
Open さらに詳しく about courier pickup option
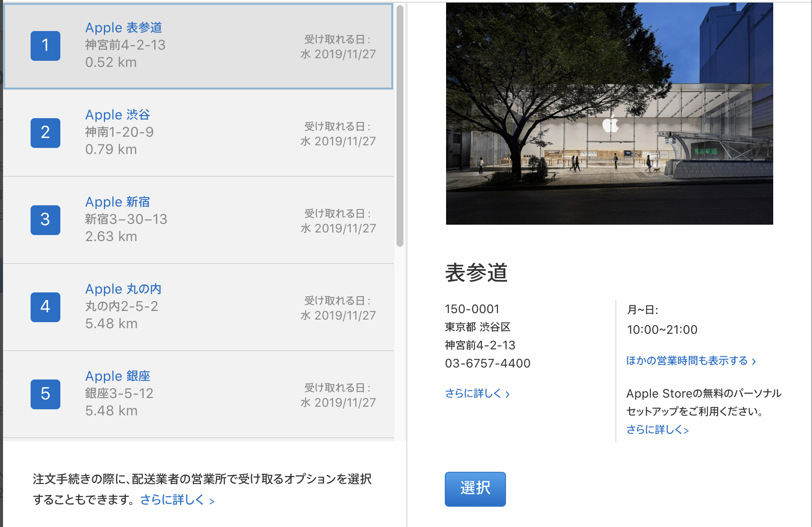click(177, 500)
